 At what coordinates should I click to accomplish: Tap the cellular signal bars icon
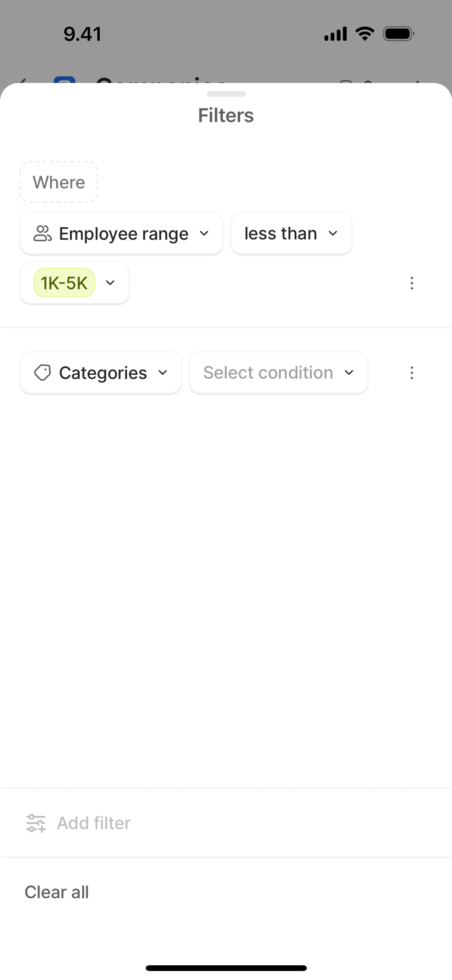point(335,34)
